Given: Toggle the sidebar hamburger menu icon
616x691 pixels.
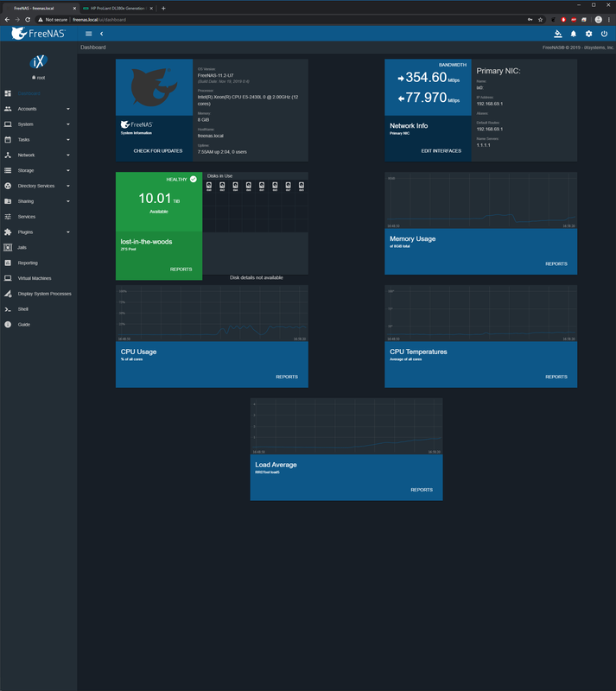Looking at the screenshot, I should 89,34.
